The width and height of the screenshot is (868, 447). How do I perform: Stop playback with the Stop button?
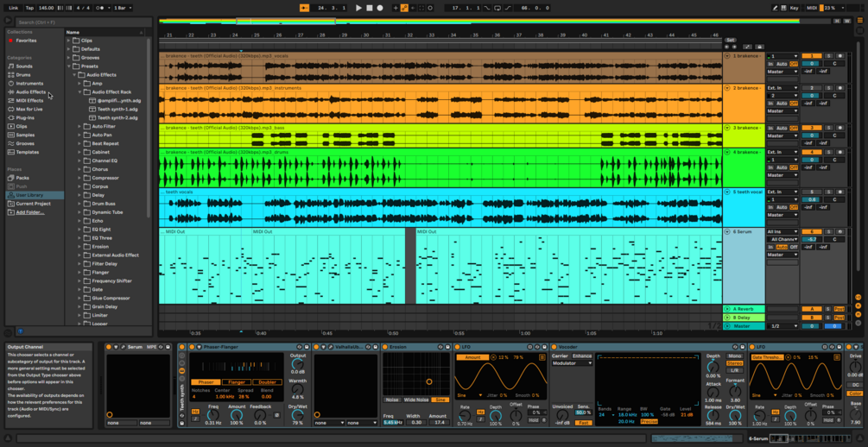pos(370,8)
